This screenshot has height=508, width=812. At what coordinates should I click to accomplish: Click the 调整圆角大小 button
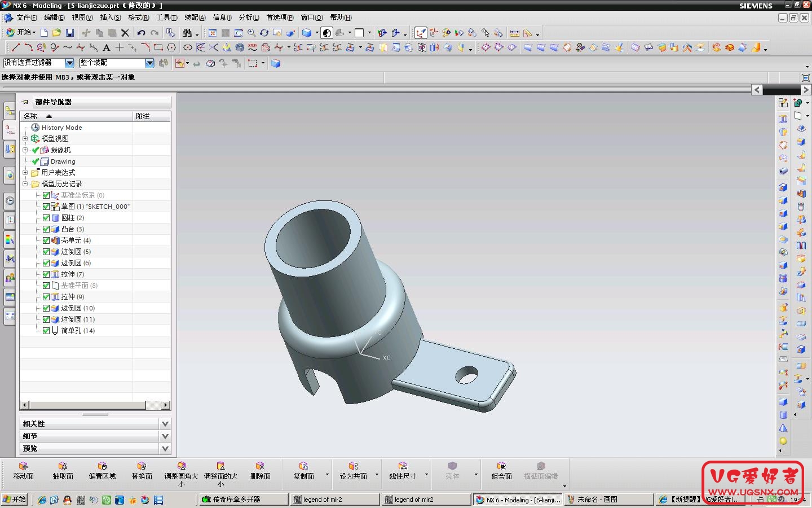[181, 474]
